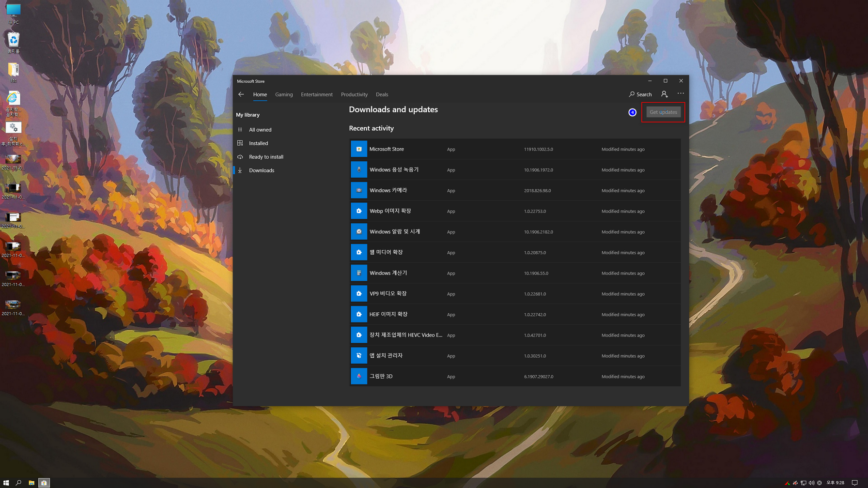
Task: Click the taskbar search magnifier
Action: [x=18, y=483]
